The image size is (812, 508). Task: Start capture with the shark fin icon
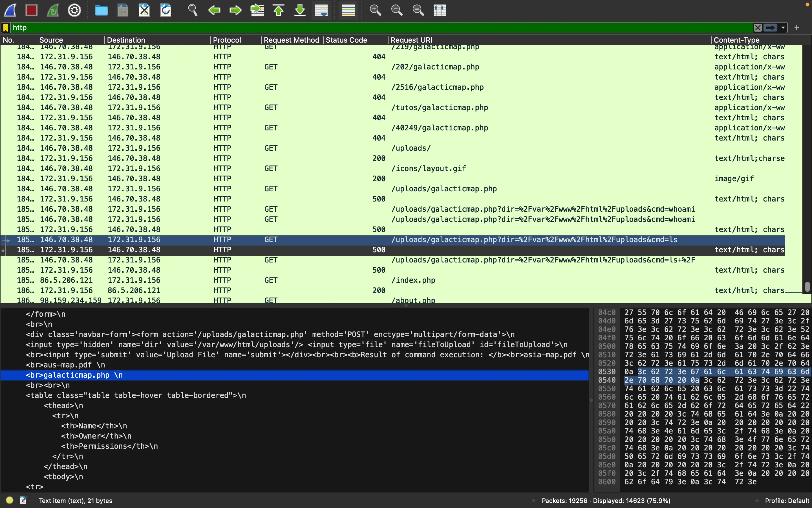[x=10, y=10]
